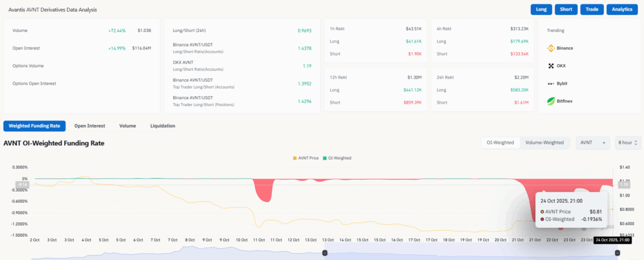Open the AVNT symbol dropdown
This screenshot has height=260, width=644.
pyautogui.click(x=593, y=143)
